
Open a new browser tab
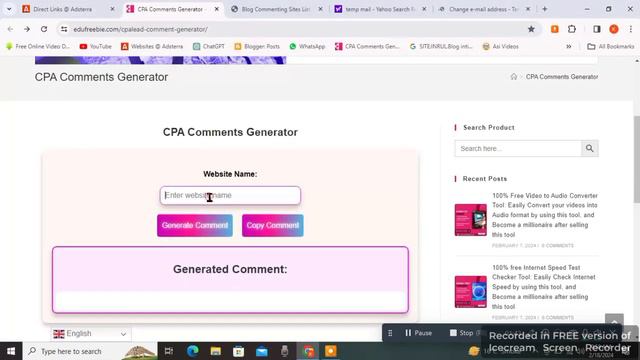pos(544,9)
